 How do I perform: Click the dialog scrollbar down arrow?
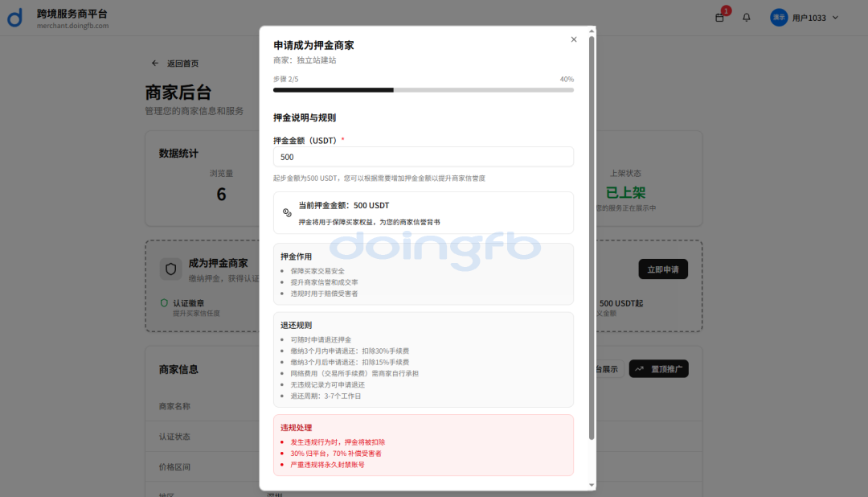point(592,485)
